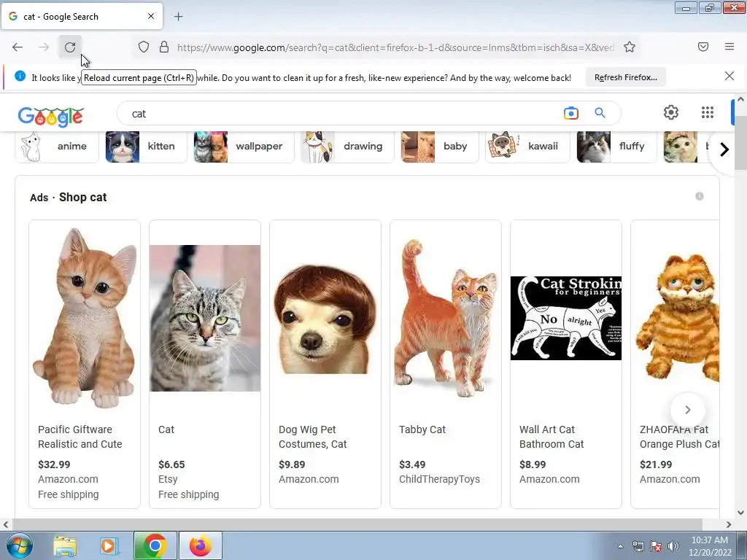Submit search with the magnifier icon

pos(600,113)
